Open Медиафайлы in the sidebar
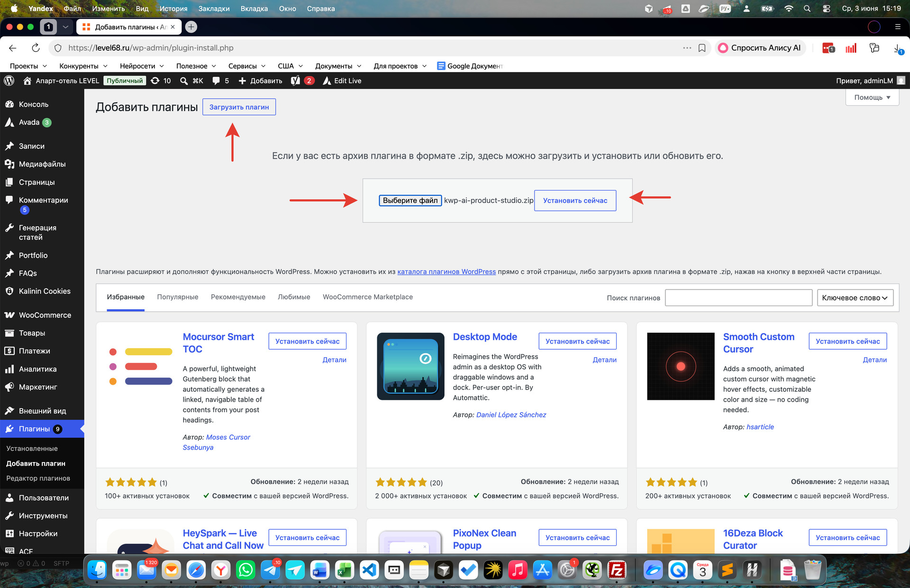910x588 pixels. (x=42, y=164)
